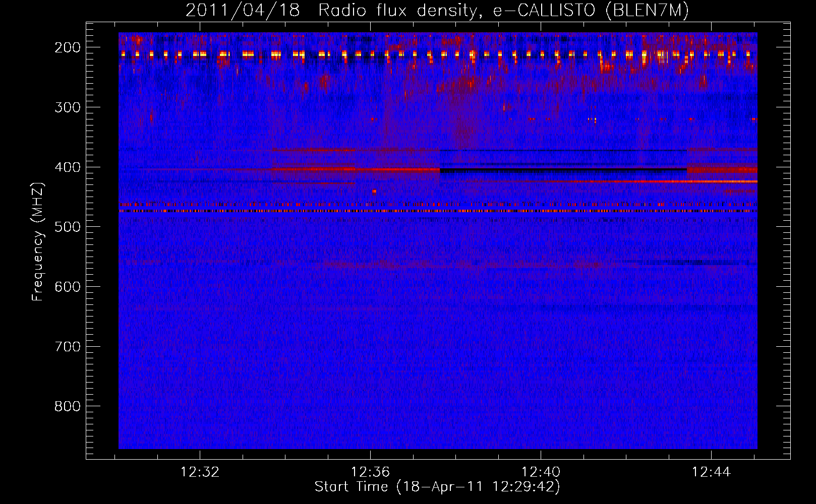
Task: Click the plot title "2011/04/18 Radio flux density, e-CALLISTO (BLEN7M)"
Action: 437,10
